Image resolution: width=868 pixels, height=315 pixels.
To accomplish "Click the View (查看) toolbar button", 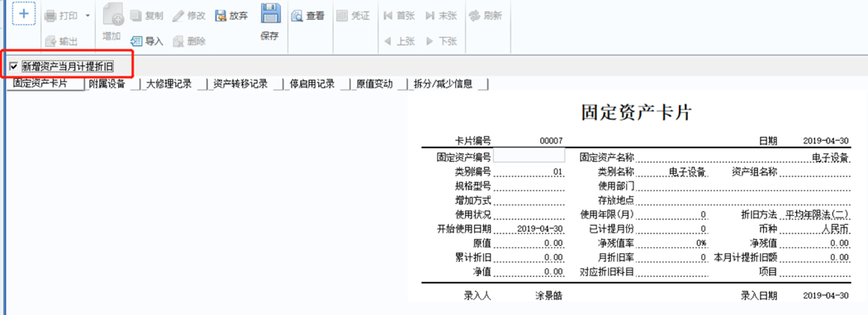I will [308, 16].
